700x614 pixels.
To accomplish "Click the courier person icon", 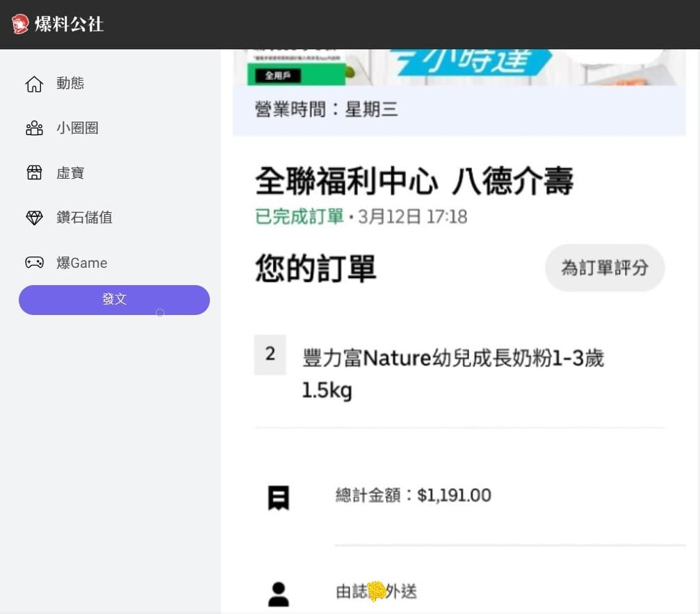I will 279,594.
